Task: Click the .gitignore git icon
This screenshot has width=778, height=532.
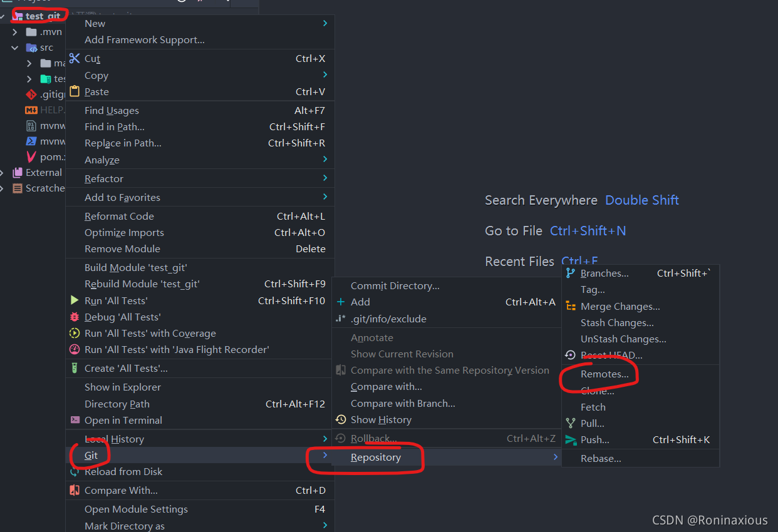Action: pyautogui.click(x=31, y=95)
